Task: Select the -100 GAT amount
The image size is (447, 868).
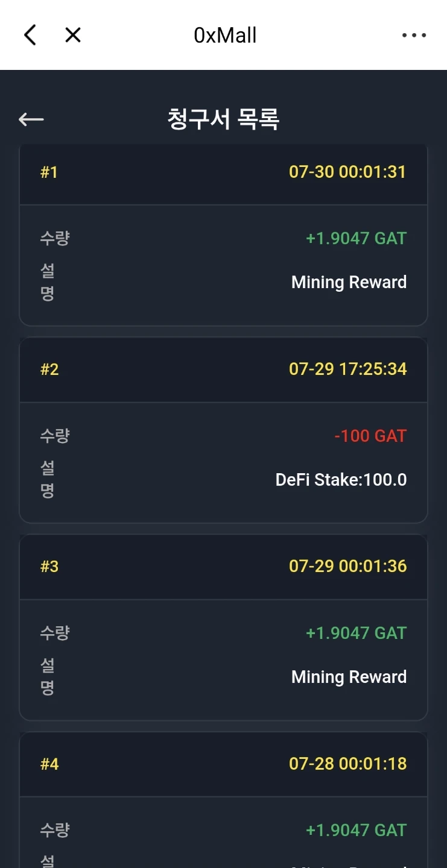Action: pyautogui.click(x=370, y=436)
